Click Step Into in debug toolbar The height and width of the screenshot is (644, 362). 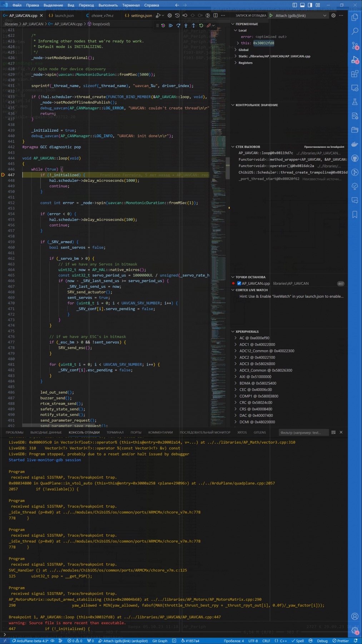tap(186, 25)
